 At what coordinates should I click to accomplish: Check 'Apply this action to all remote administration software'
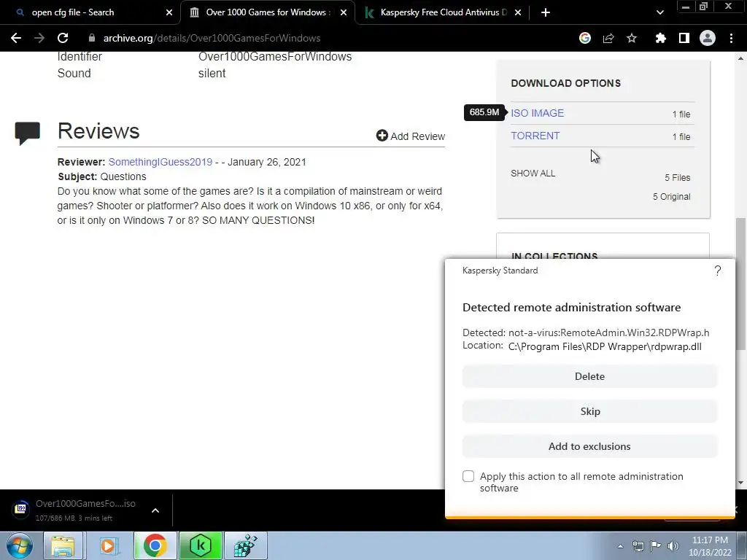tap(468, 476)
